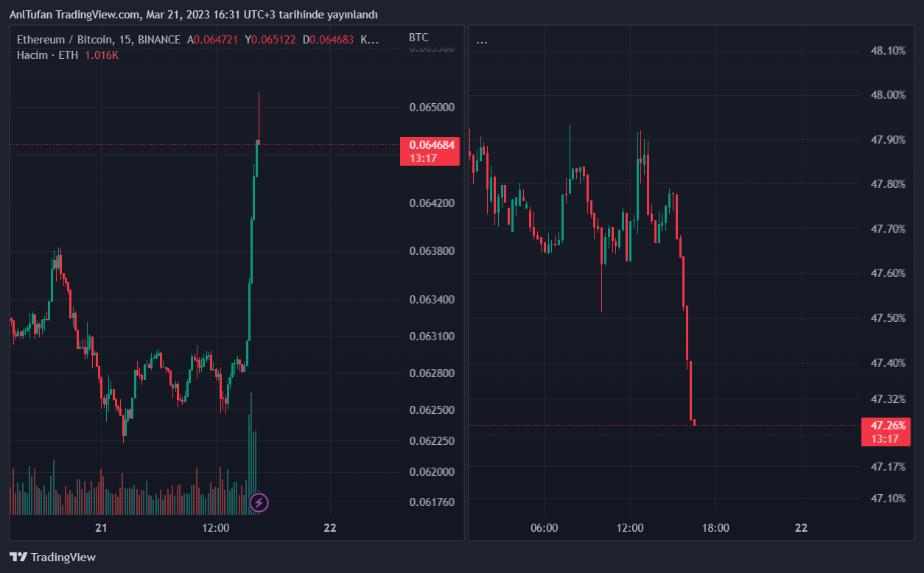Click the red 0.064684 current price label
The height and width of the screenshot is (573, 924).
[431, 145]
